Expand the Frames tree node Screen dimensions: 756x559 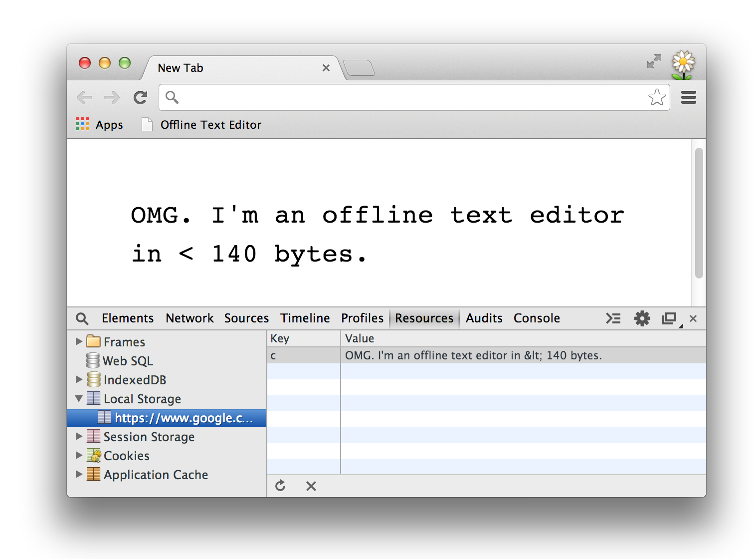[x=79, y=341]
